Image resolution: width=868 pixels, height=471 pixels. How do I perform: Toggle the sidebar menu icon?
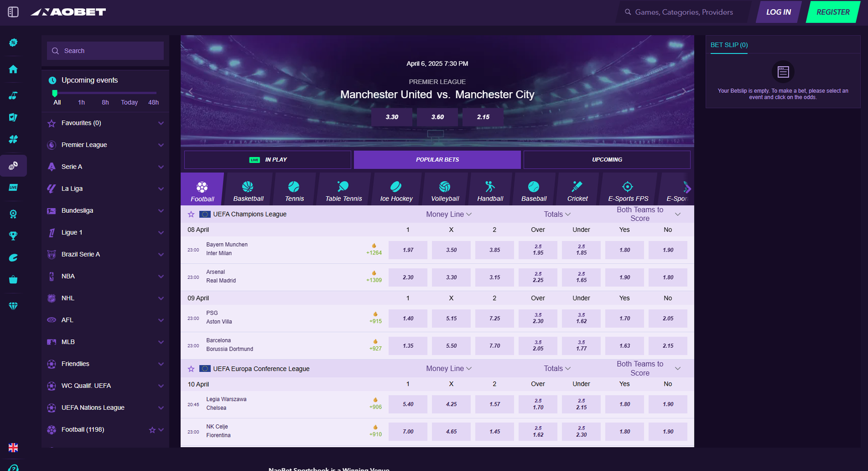point(13,12)
